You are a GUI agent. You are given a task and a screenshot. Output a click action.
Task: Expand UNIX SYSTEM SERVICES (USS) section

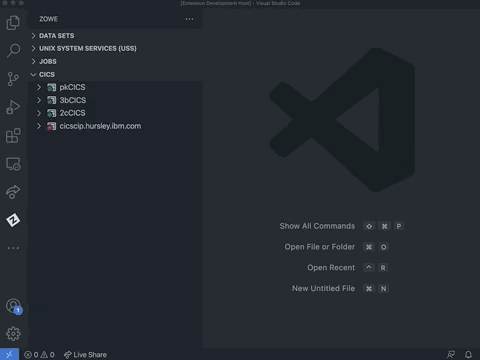[115, 49]
